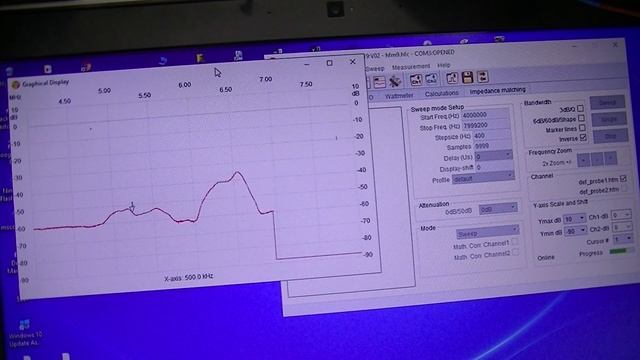Open the Attenuation 0dB dropdown
The height and width of the screenshot is (360, 640).
(498, 209)
